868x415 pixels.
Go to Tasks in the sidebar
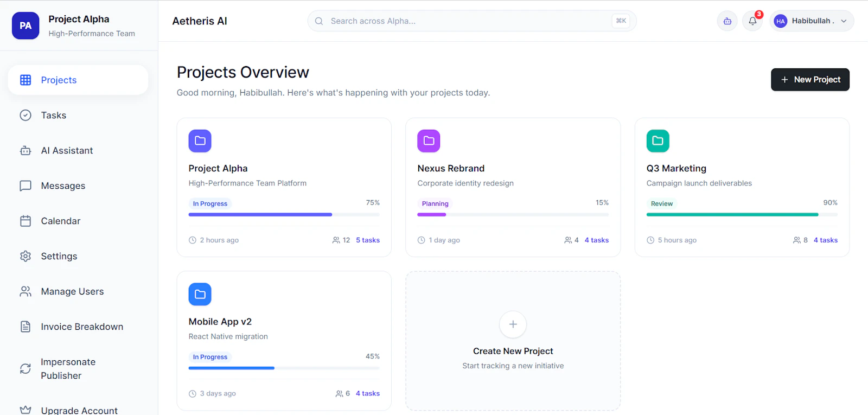point(78,115)
